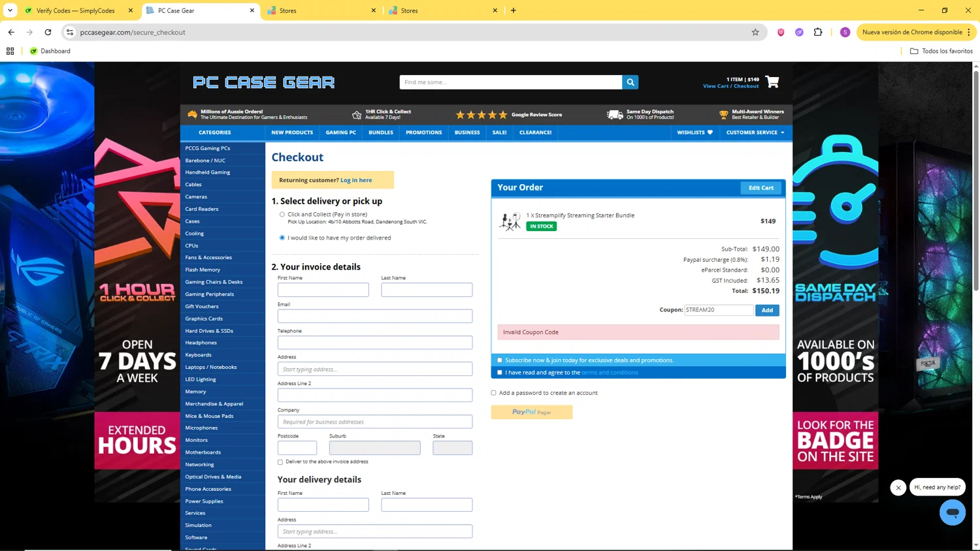Viewport: 980px width, 551px height.
Task: Tick Deliver to above invoice address
Action: pos(280,462)
